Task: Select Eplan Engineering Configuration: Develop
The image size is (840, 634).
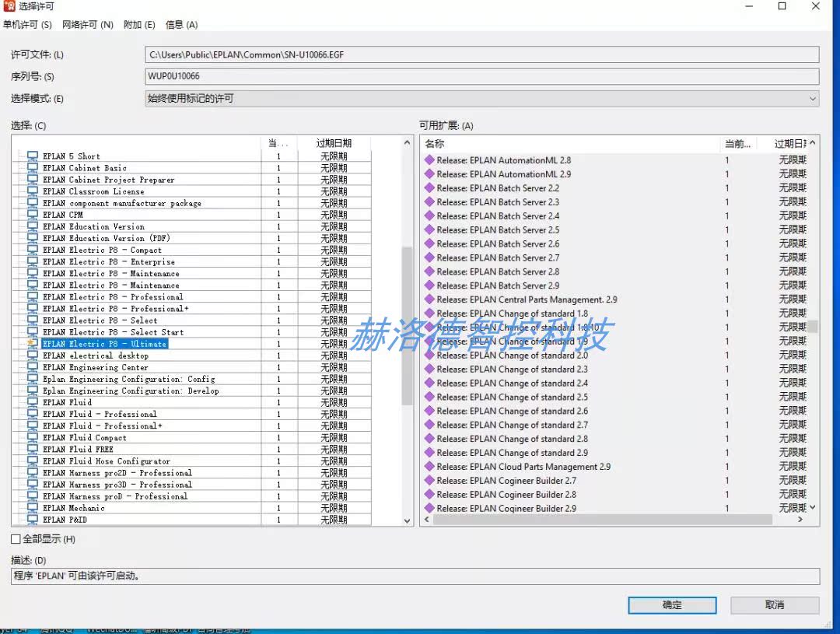Action: [x=131, y=391]
